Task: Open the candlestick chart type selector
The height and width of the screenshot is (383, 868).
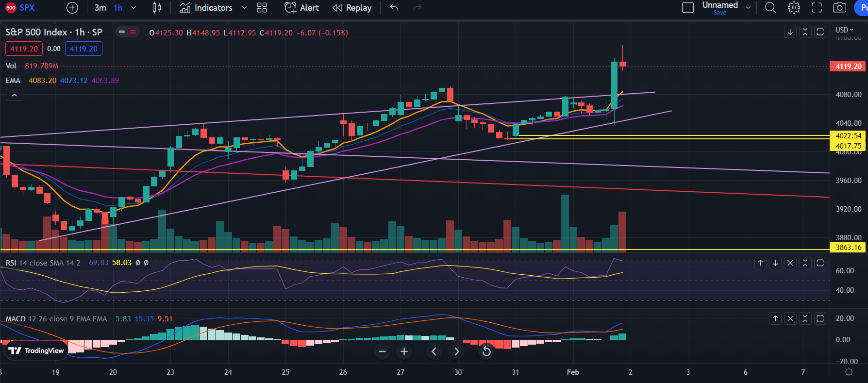Action: click(157, 8)
